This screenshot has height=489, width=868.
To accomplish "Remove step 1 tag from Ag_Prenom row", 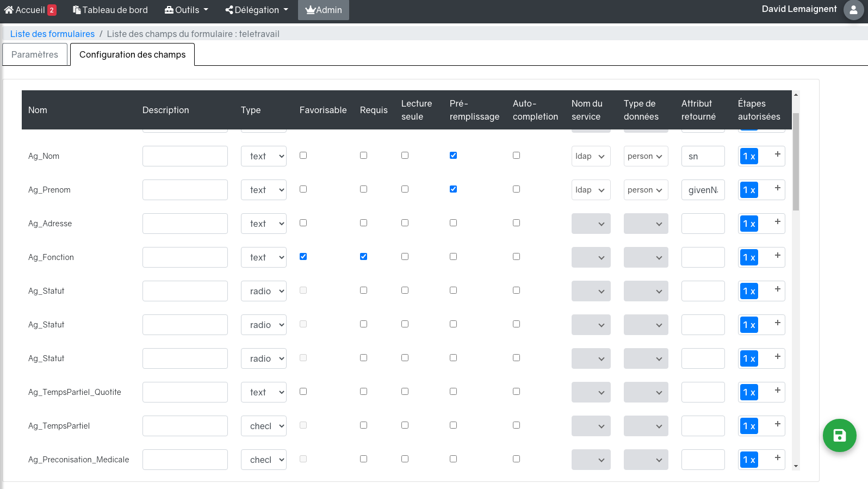I will coord(753,190).
